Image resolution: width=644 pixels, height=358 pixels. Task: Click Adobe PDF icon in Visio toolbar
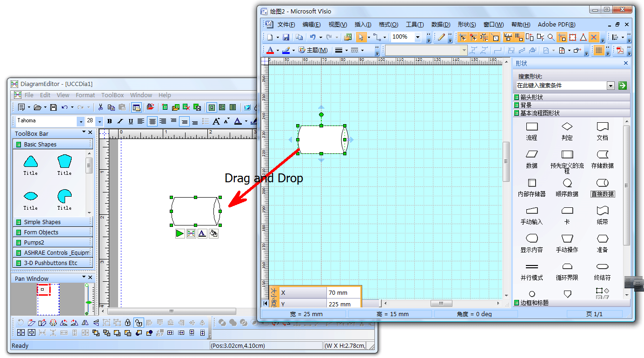point(620,50)
